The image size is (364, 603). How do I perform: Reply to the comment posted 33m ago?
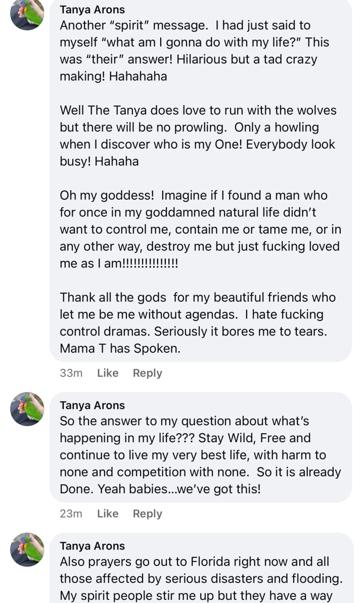[147, 373]
